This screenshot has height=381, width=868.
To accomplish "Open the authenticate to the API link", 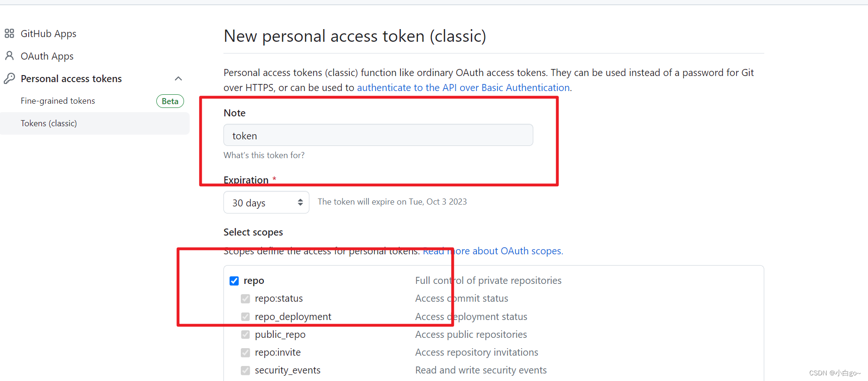I will pos(463,88).
